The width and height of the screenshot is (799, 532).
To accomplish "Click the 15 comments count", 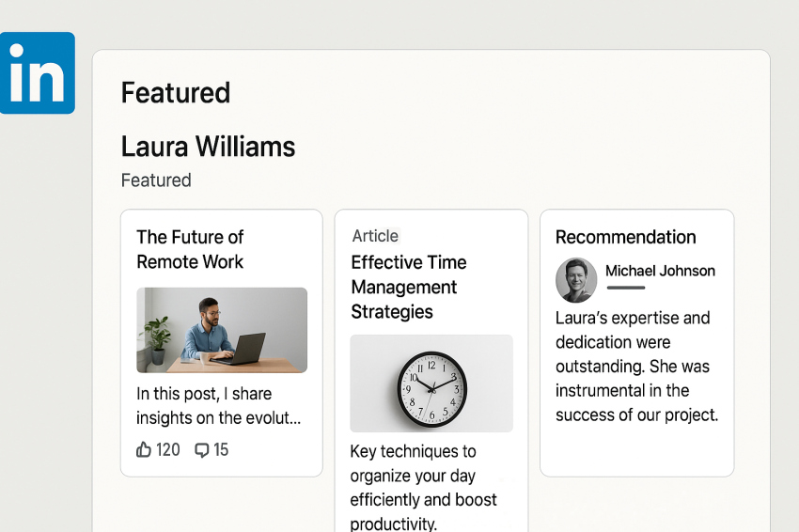I will pyautogui.click(x=221, y=450).
